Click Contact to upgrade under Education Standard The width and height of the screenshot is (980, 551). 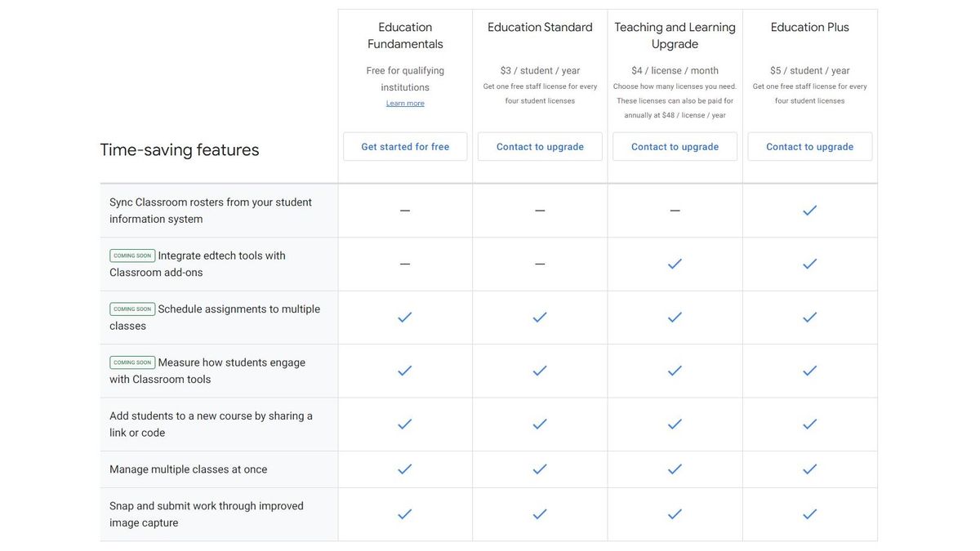[x=540, y=144]
